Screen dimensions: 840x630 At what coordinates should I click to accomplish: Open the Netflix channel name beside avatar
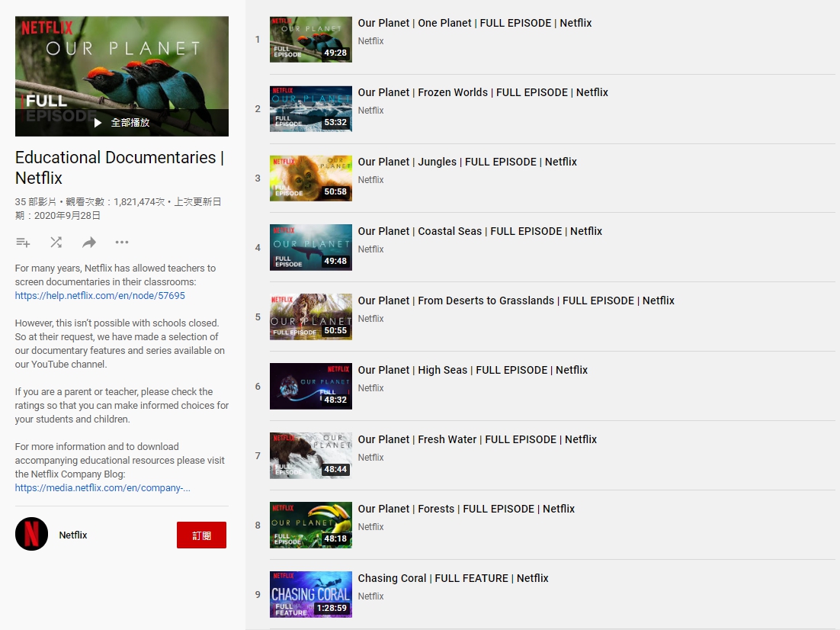point(73,535)
